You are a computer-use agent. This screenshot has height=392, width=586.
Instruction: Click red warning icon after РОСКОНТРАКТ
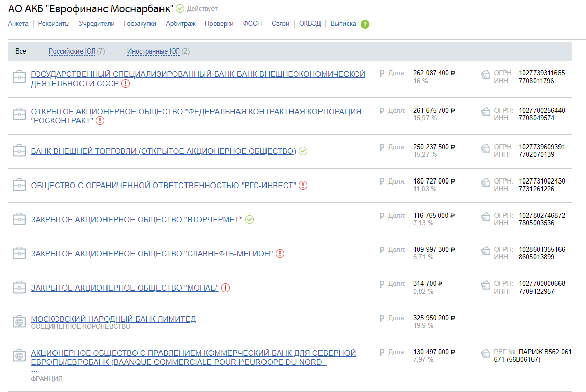[x=100, y=121]
